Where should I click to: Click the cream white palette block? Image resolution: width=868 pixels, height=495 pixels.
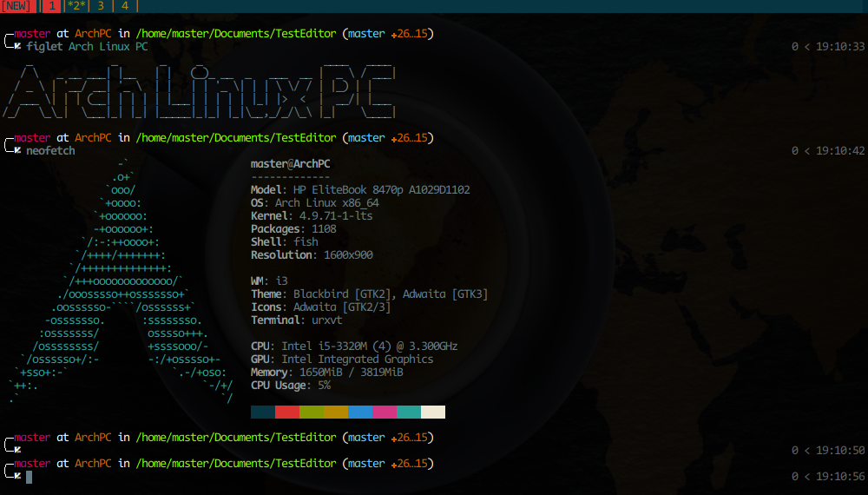[x=433, y=412]
